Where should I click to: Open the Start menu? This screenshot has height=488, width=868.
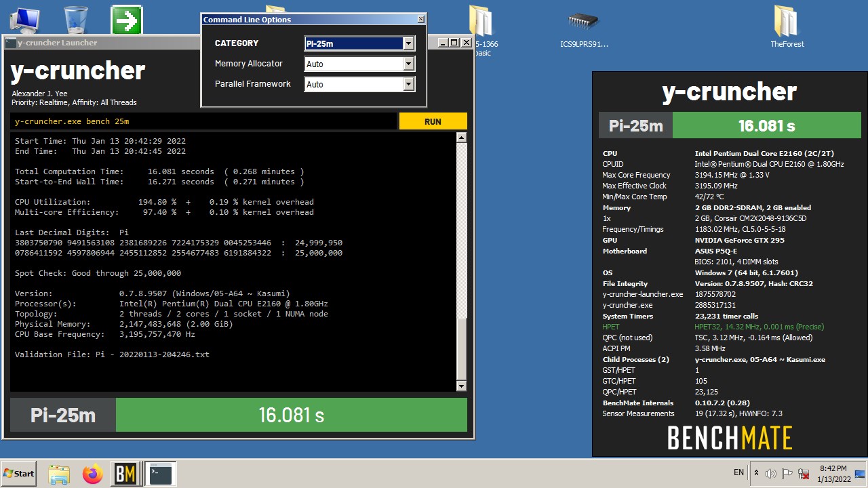(x=19, y=474)
